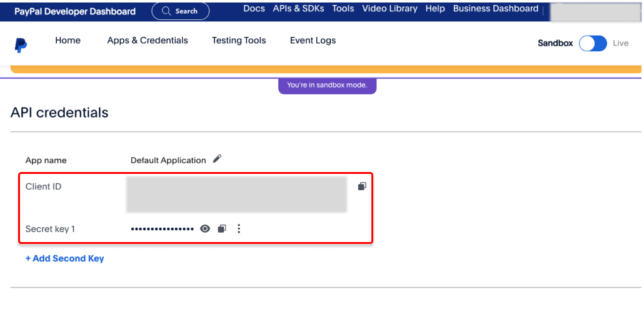Image resolution: width=644 pixels, height=309 pixels.
Task: Open the Search box
Action: [x=180, y=11]
